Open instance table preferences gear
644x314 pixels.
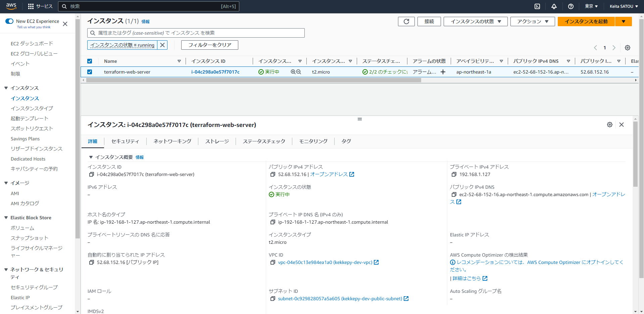(628, 48)
